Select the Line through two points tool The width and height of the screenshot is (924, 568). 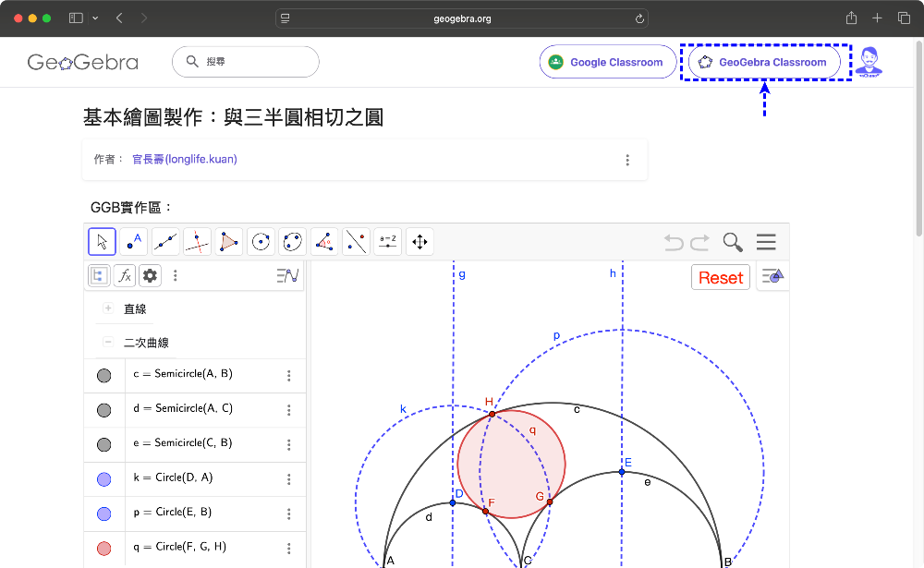[x=165, y=242]
